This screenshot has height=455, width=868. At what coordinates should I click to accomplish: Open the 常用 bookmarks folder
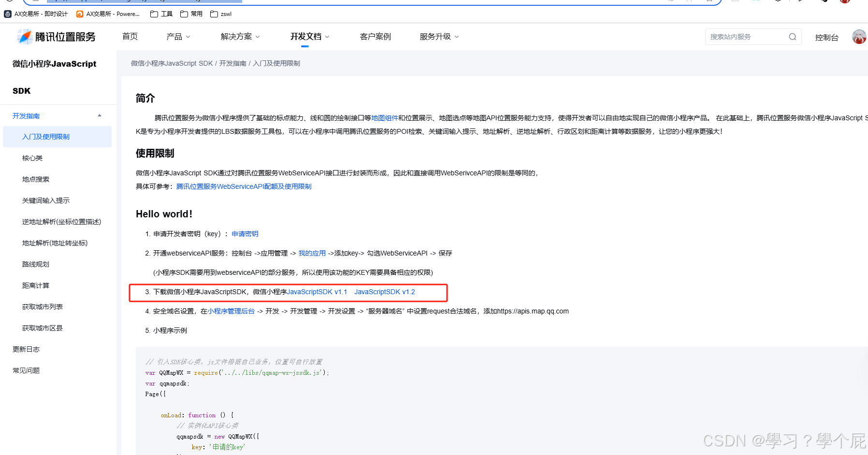click(190, 14)
